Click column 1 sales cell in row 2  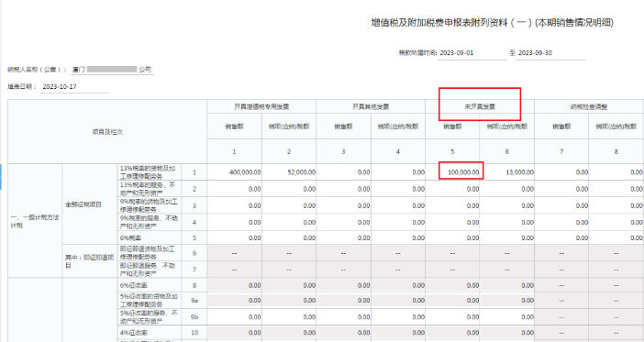235,189
